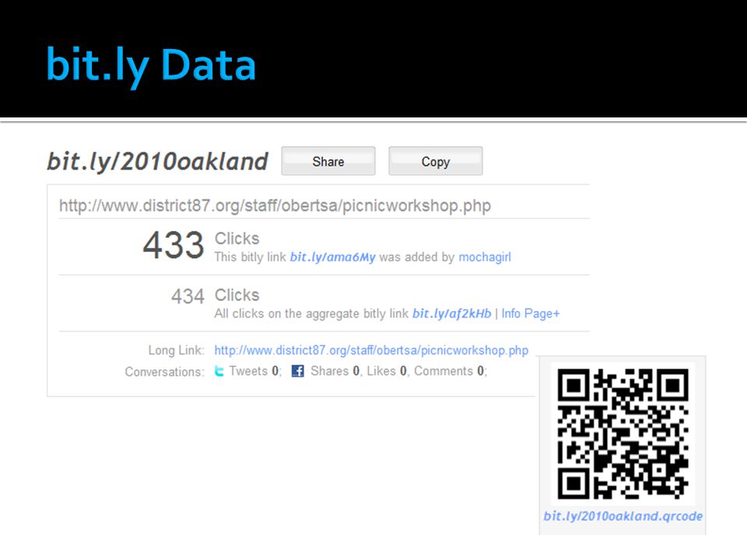Screen dimensions: 747x560
Task: Visit mochagirl's user profile link
Action: pyautogui.click(x=485, y=257)
